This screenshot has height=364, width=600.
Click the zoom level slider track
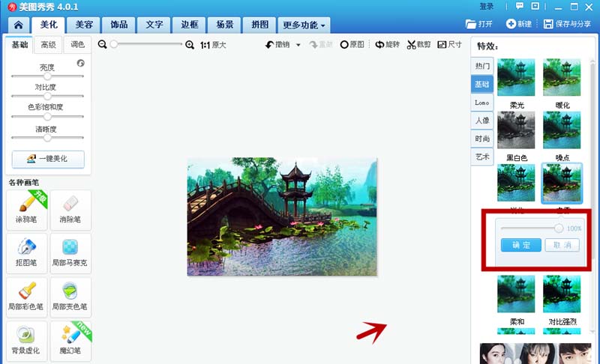[147, 44]
